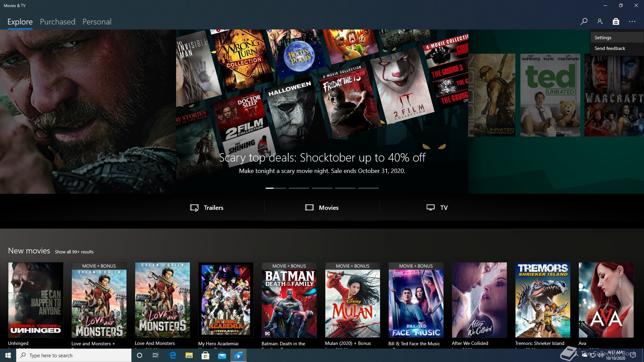Open the Trailers section
Viewport: 644px width, 362px height.
pyautogui.click(x=207, y=207)
